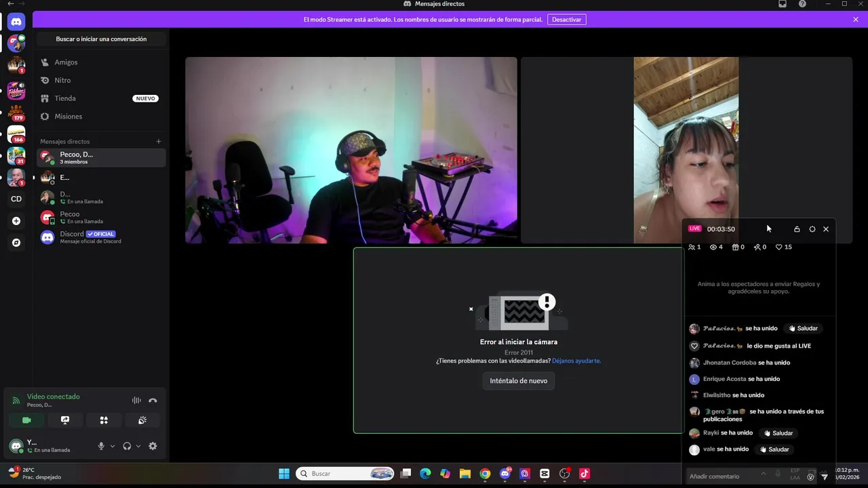Mute the microphone
The height and width of the screenshot is (488, 868).
[101, 446]
